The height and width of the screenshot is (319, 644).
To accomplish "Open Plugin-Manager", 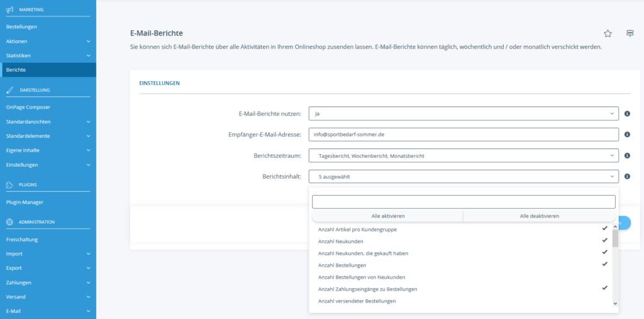I will tap(25, 202).
